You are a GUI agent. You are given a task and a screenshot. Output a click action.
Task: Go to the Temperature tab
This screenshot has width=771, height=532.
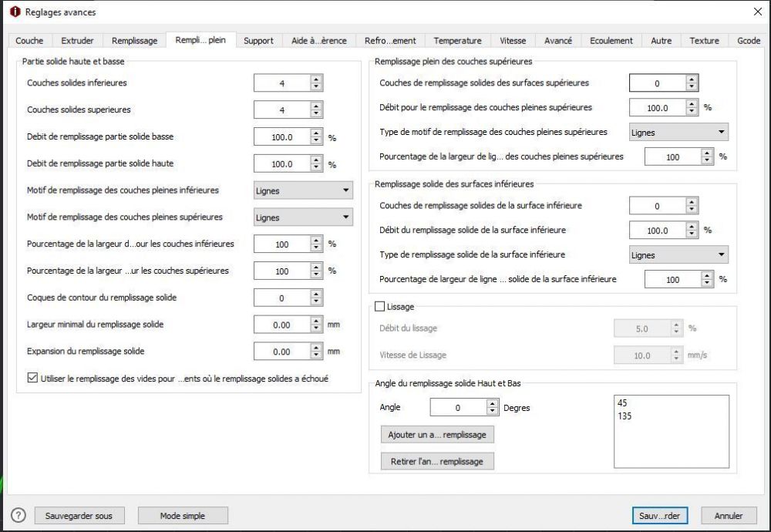coord(457,40)
